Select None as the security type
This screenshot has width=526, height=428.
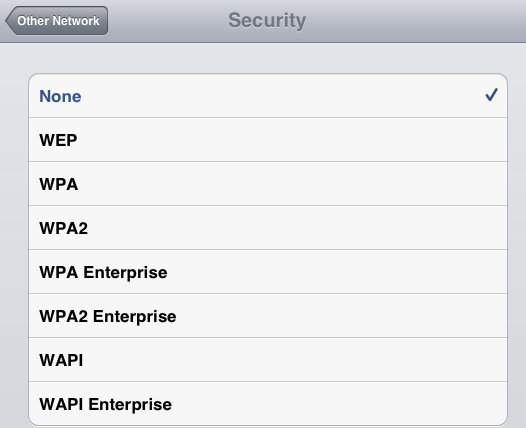[x=268, y=96]
